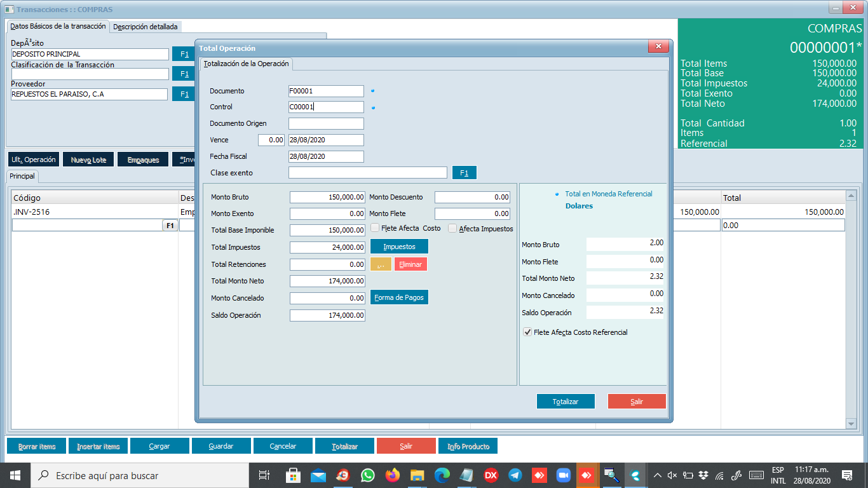Select the Totalización de la Operación tab
The width and height of the screenshot is (868, 488).
point(246,64)
